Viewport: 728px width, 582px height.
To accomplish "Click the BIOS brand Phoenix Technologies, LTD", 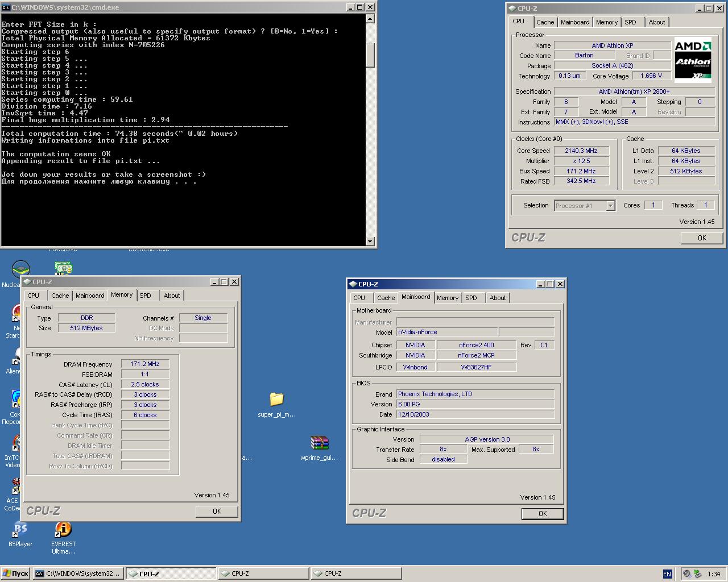I will [475, 394].
